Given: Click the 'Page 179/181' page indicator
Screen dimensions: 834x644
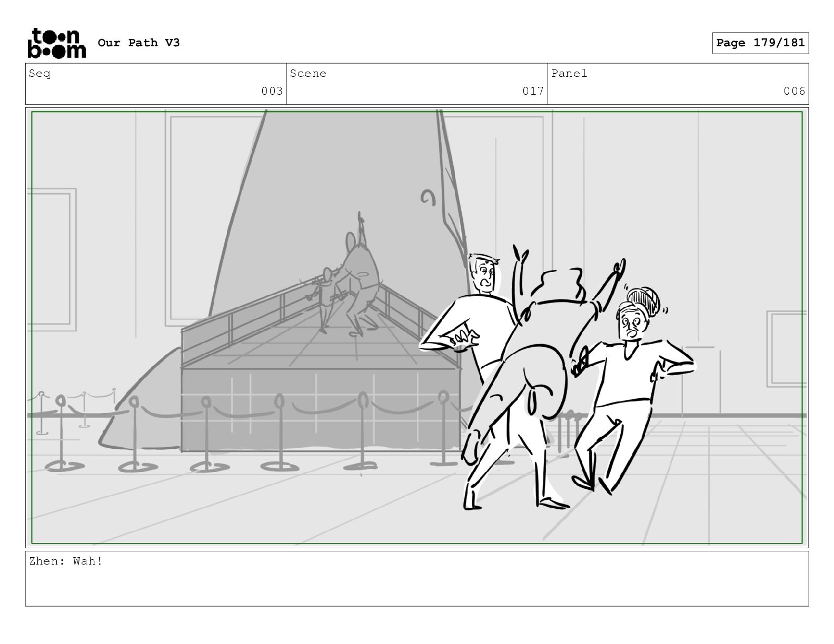Looking at the screenshot, I should click(x=760, y=43).
